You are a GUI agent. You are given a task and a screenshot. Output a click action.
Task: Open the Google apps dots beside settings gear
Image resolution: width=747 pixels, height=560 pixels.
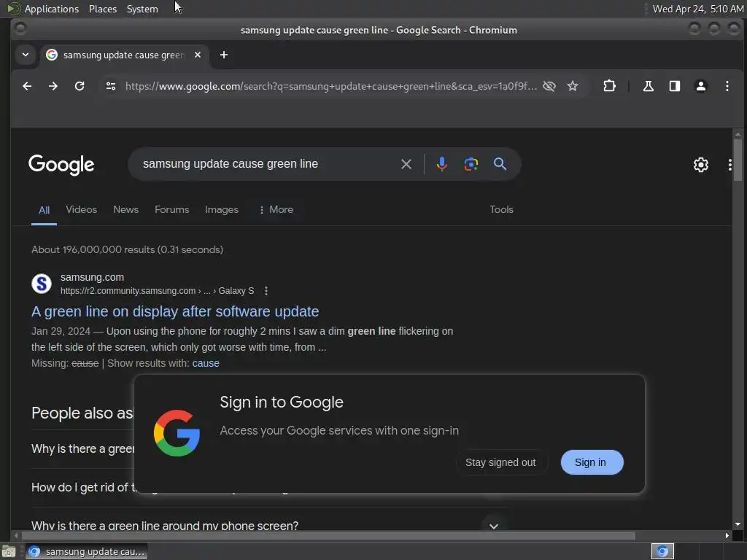click(x=729, y=165)
